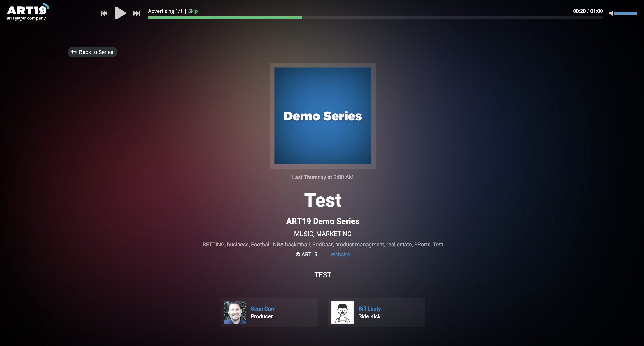Open the Demo Series cover art

(x=322, y=116)
